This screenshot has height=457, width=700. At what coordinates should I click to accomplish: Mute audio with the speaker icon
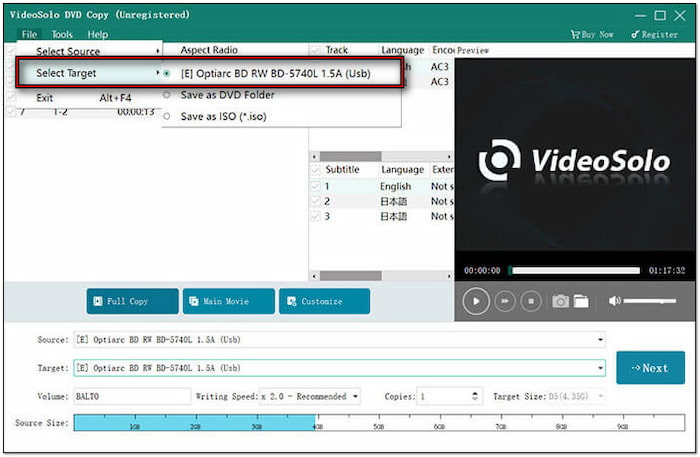(614, 301)
